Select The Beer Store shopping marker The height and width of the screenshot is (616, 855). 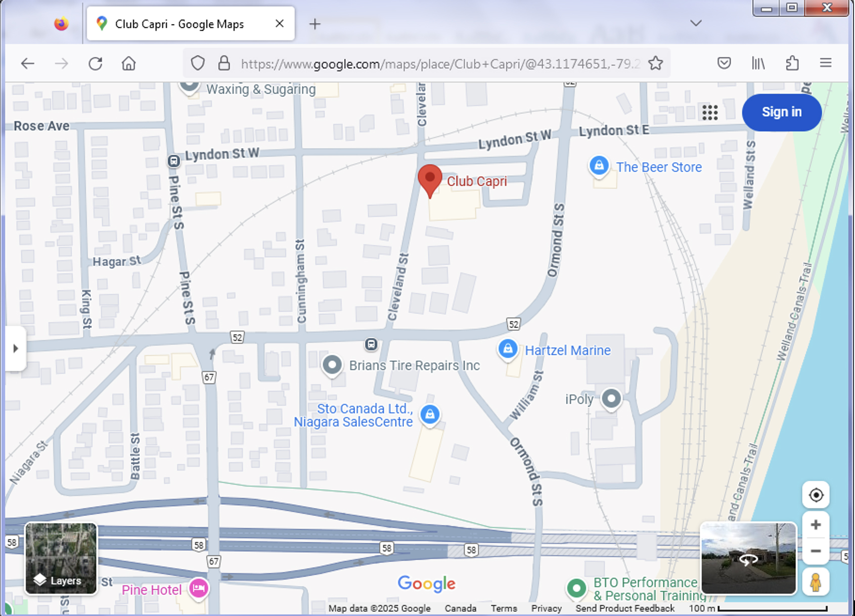[x=599, y=165]
